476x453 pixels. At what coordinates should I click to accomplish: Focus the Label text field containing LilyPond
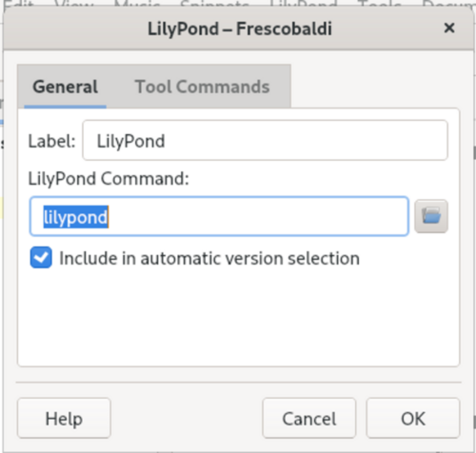(x=265, y=140)
